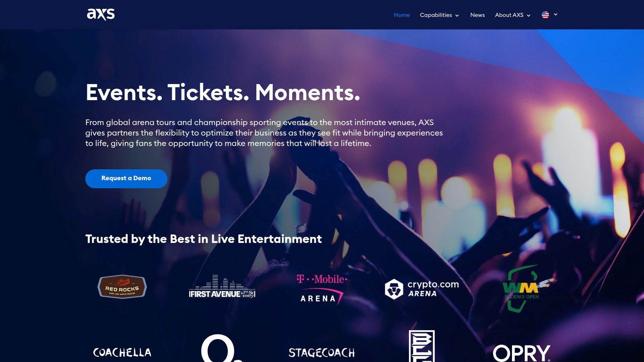644x362 pixels.
Task: Click the Request a Demo button
Action: (126, 179)
